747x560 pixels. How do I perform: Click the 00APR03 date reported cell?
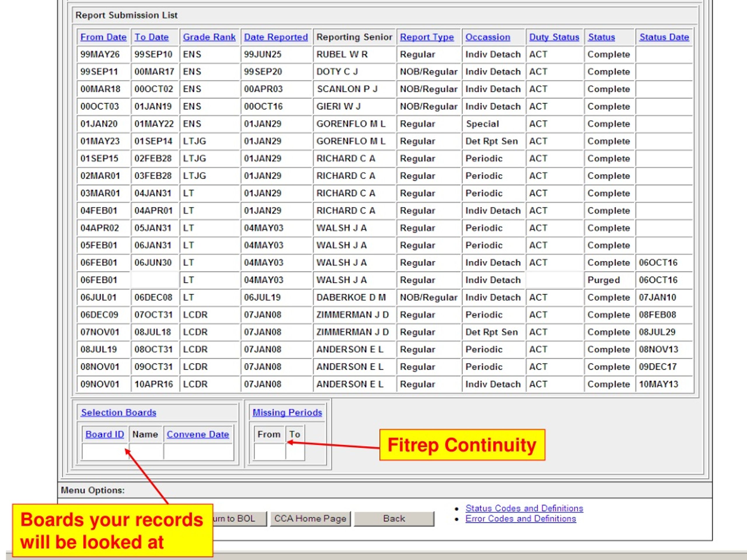(x=277, y=89)
